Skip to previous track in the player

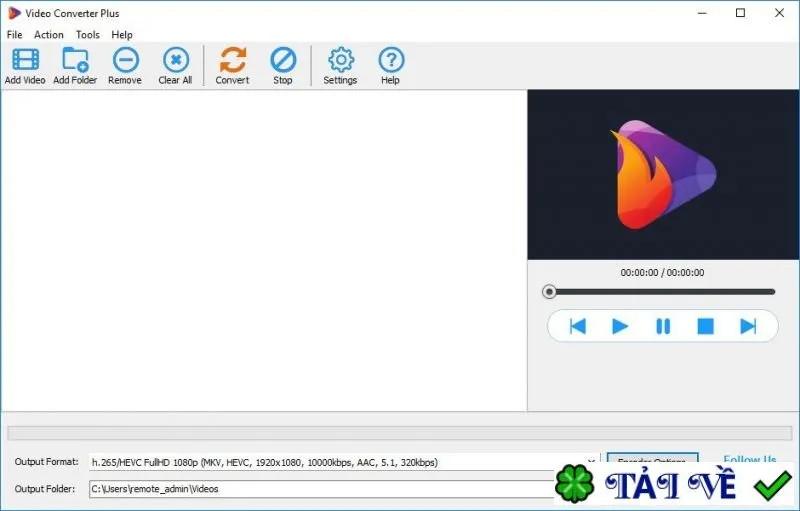(578, 326)
